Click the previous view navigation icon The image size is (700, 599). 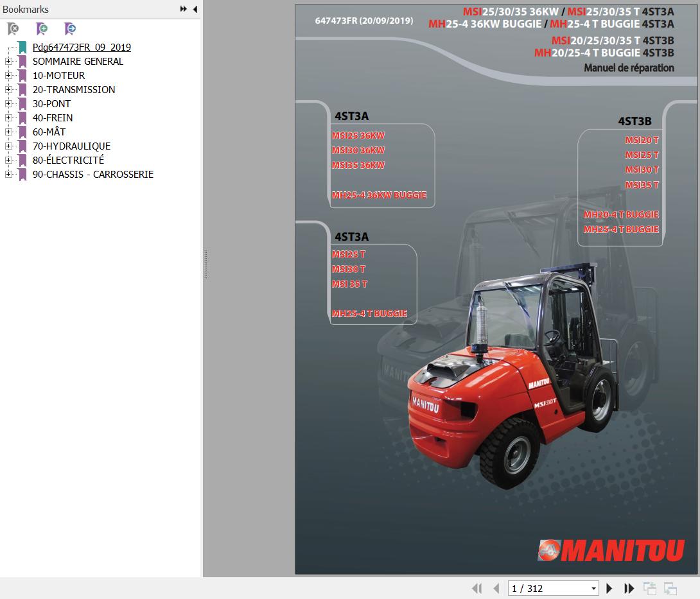649,588
